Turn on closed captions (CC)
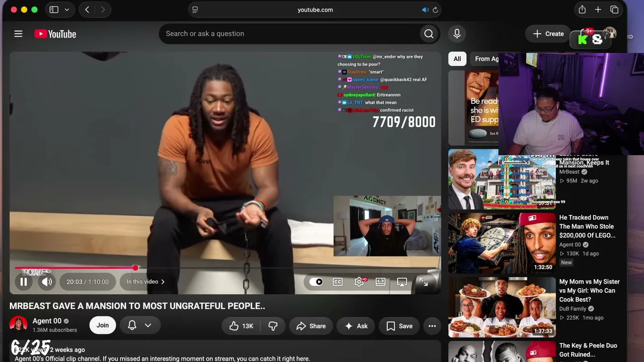 [338, 282]
